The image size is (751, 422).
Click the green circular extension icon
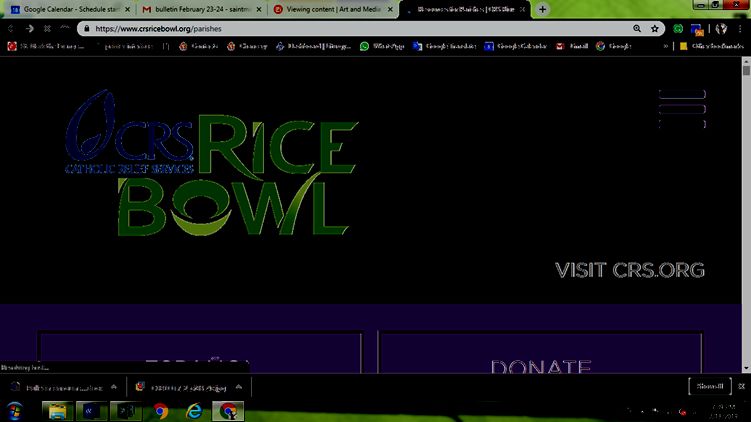[x=678, y=29]
